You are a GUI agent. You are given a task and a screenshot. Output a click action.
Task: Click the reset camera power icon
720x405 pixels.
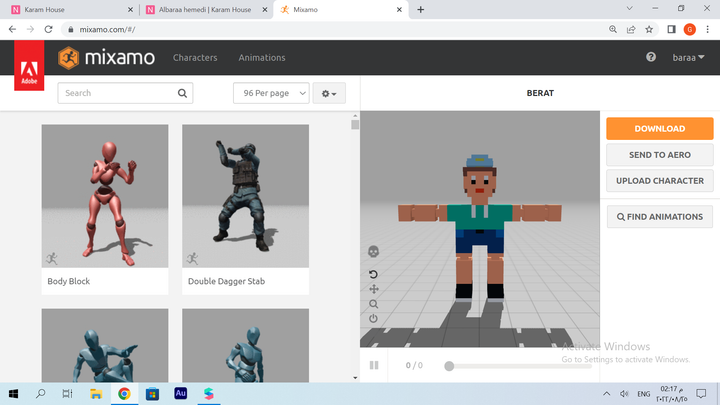coord(373,318)
